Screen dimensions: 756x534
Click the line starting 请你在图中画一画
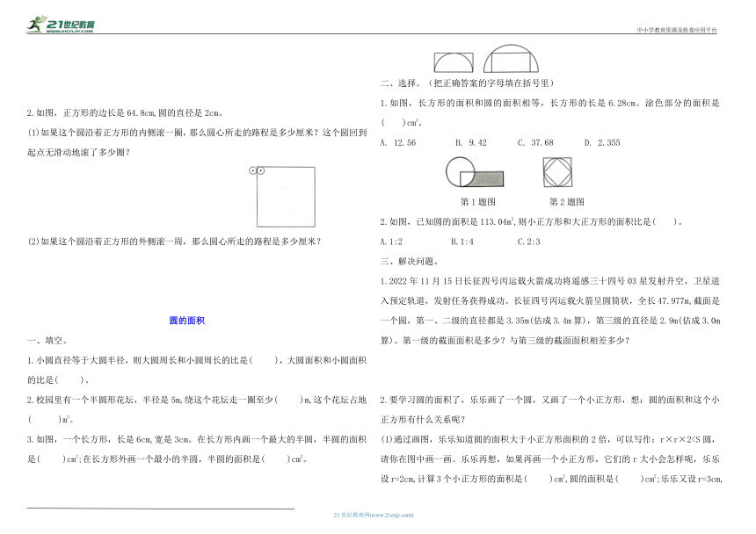pyautogui.click(x=550, y=458)
